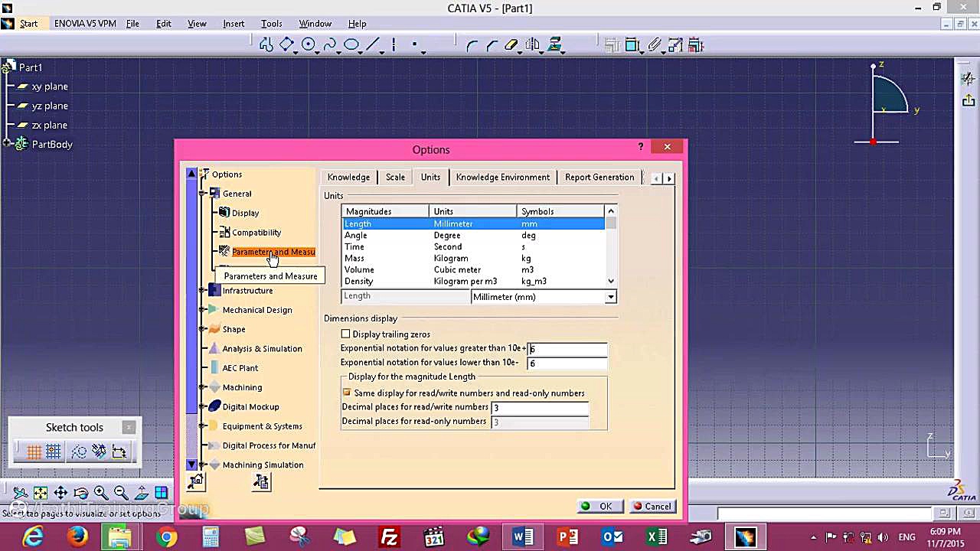Click Cancel in Options dialog
980x551 pixels.
[x=652, y=507]
